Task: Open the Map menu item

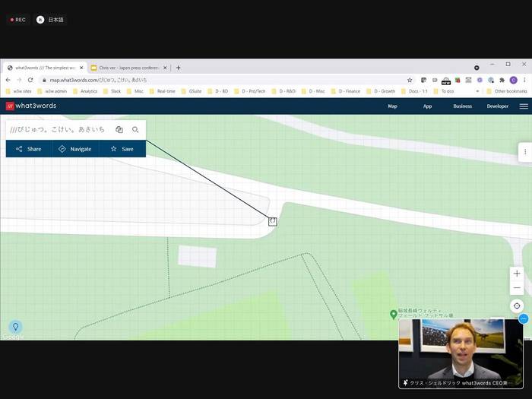Action: click(x=393, y=106)
